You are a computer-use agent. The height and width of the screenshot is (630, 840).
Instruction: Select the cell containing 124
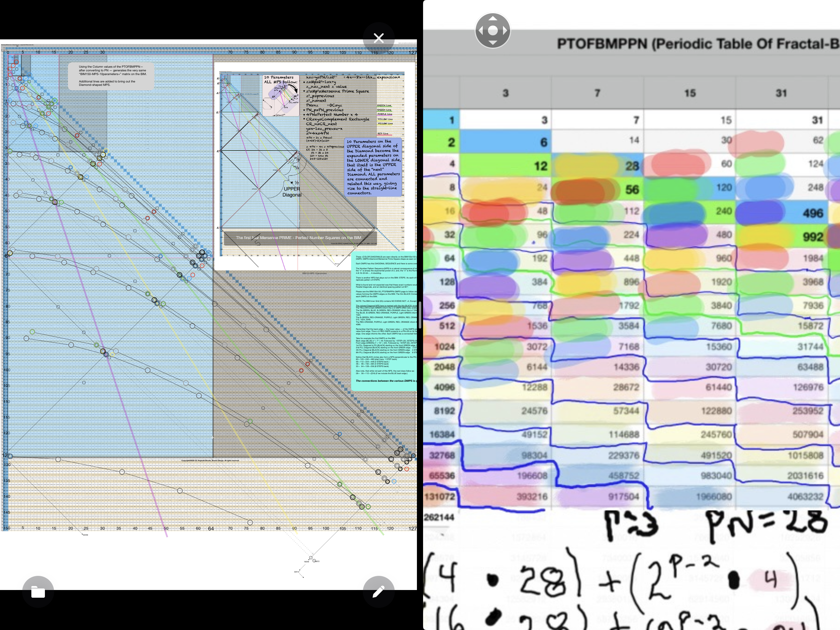[x=782, y=164]
